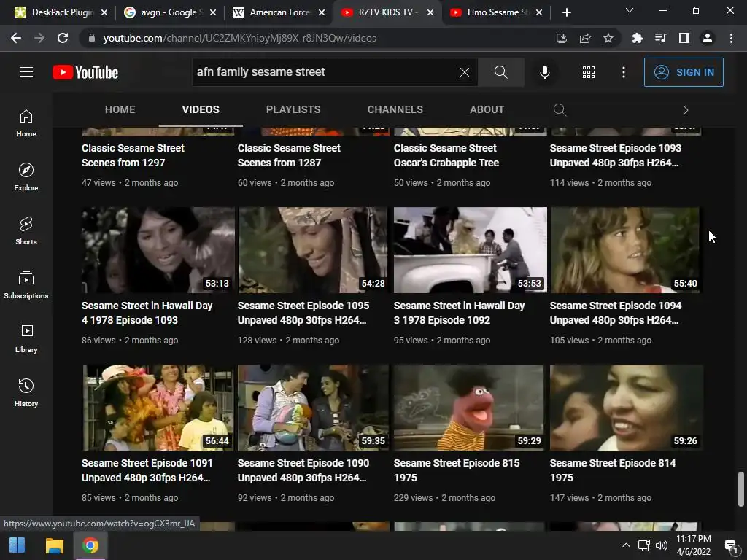Open the Chrome three-dot menu

click(x=731, y=38)
